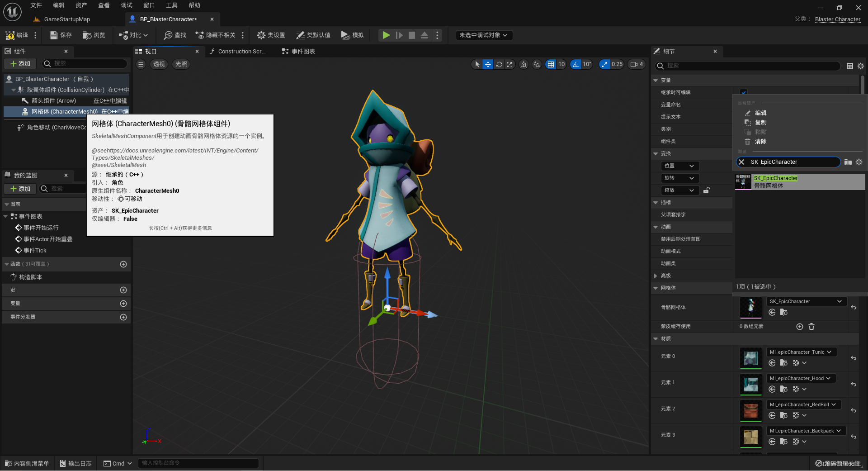This screenshot has height=471, width=868.
Task: Adjust camera speed button 4
Action: coord(637,65)
